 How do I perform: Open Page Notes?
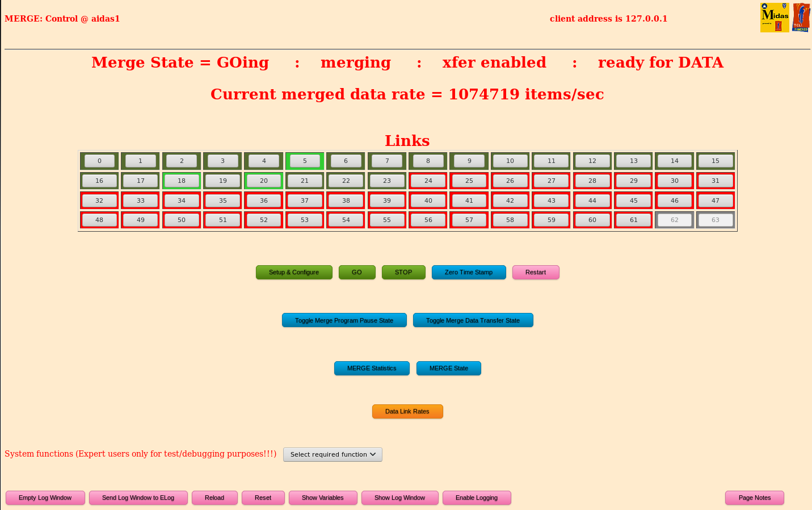pos(755,498)
